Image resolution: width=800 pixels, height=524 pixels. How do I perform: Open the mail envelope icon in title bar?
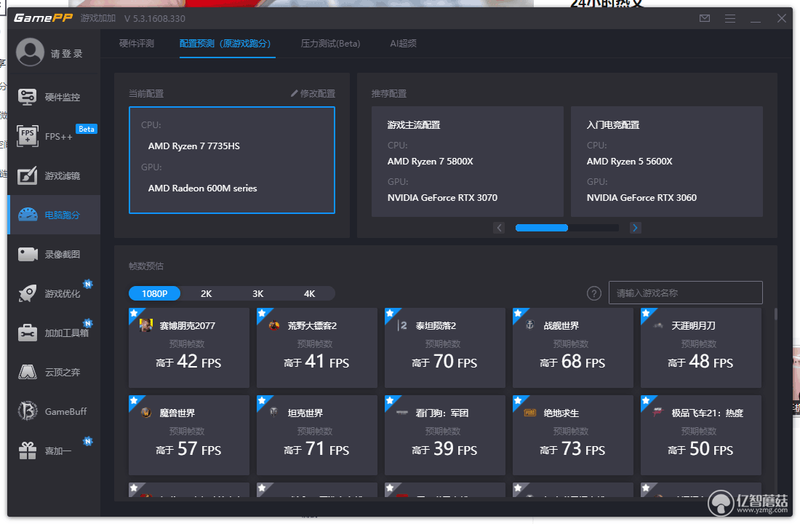tap(705, 18)
